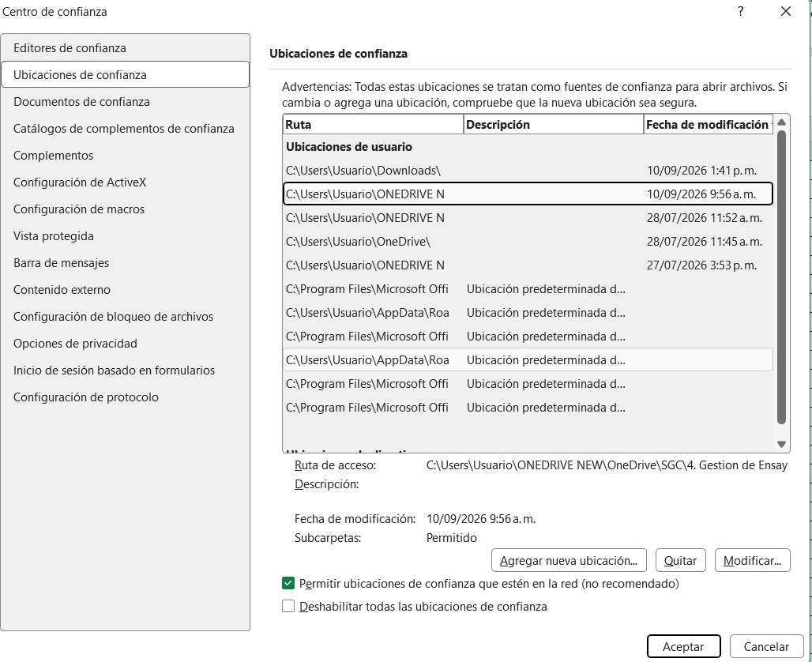Select the ONEDRIVE N row dated 10/09/2026 9:56 a.m.
Image resolution: width=812 pixels, height=662 pixels.
pos(528,194)
